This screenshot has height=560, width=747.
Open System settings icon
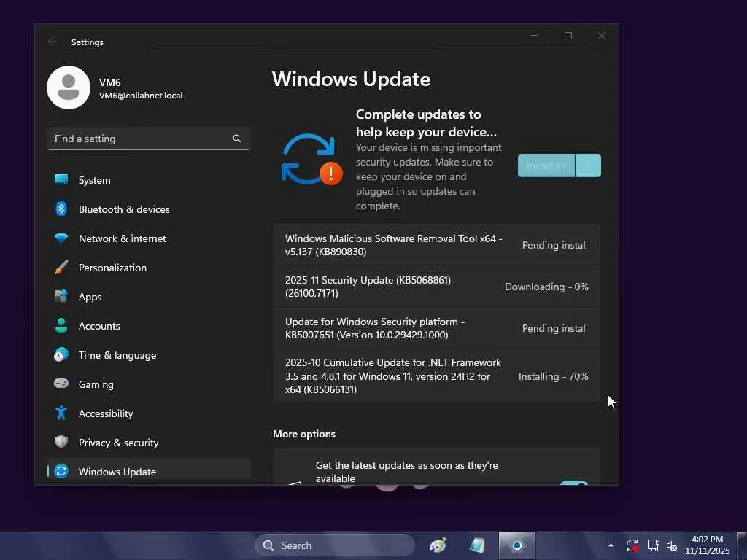click(x=61, y=179)
